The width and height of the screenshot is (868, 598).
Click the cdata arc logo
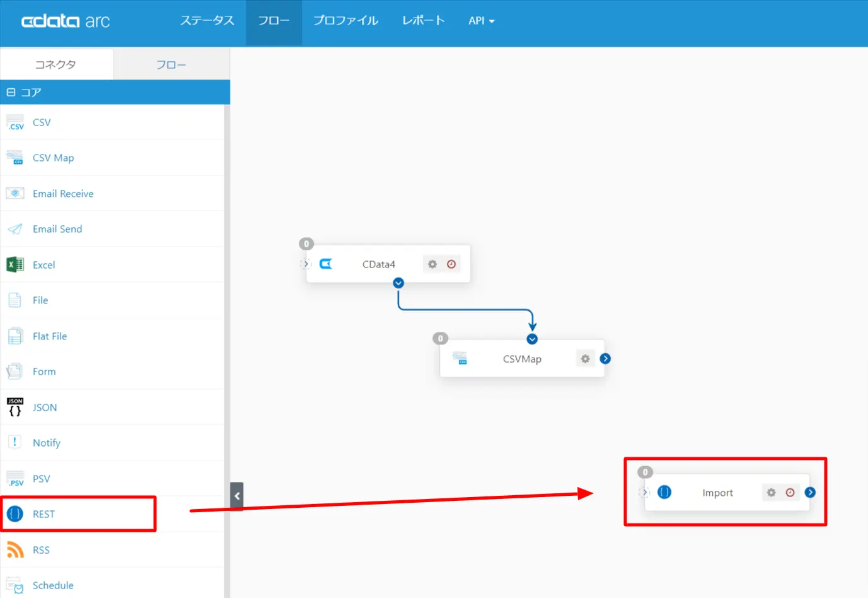point(66,21)
